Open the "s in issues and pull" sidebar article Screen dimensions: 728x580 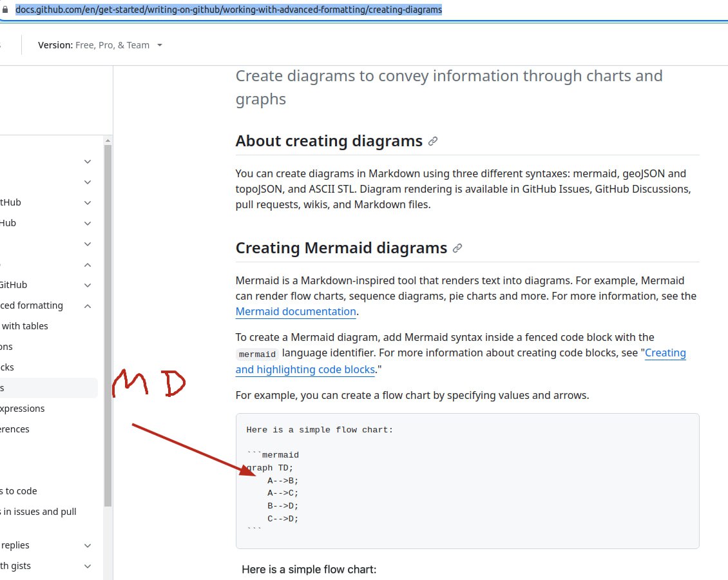coord(38,512)
